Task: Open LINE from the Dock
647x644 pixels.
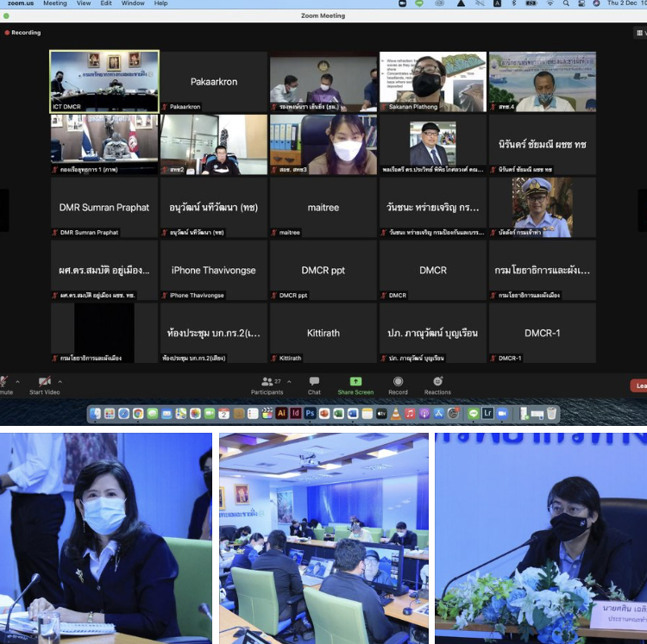Action: pyautogui.click(x=474, y=414)
